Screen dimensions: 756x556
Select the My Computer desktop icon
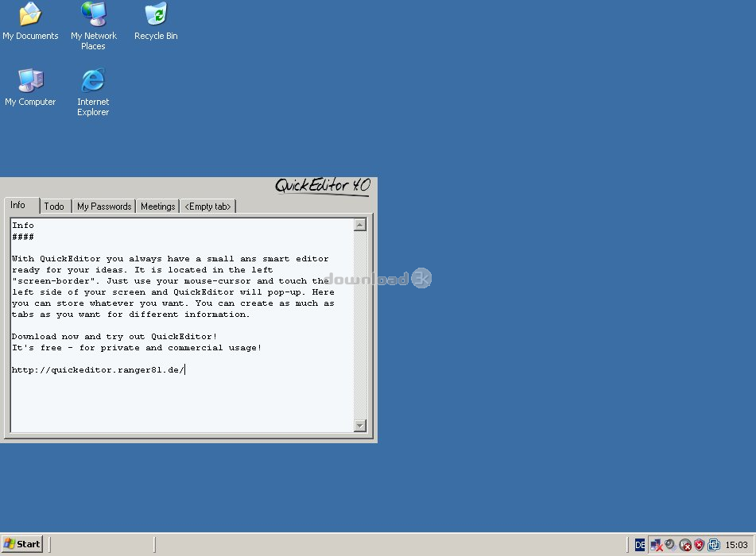(30, 87)
